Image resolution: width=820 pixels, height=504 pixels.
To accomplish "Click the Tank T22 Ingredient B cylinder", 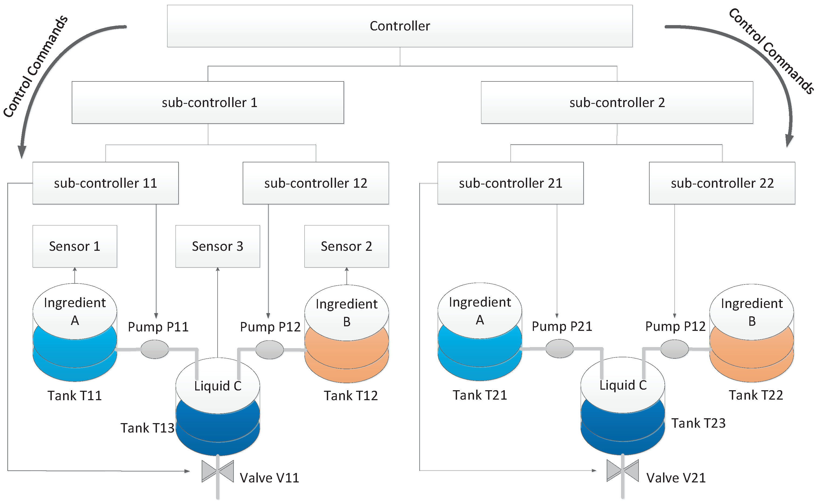I will pos(752,334).
